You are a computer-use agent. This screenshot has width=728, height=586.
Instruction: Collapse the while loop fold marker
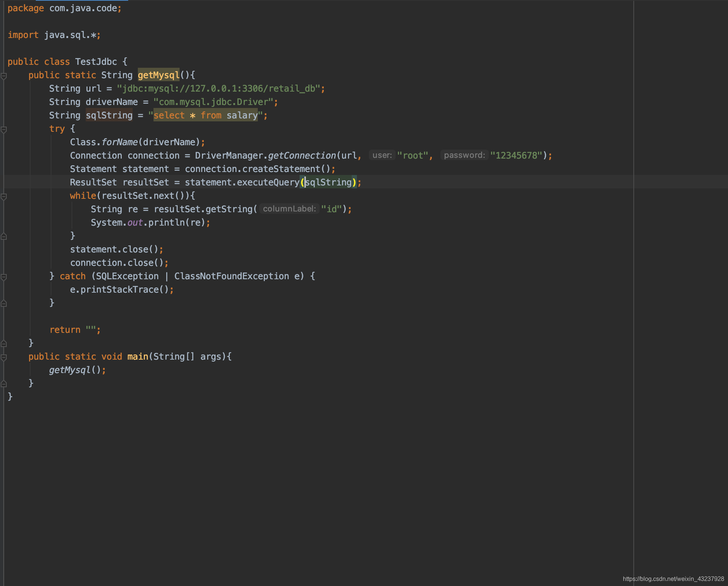pos(4,197)
